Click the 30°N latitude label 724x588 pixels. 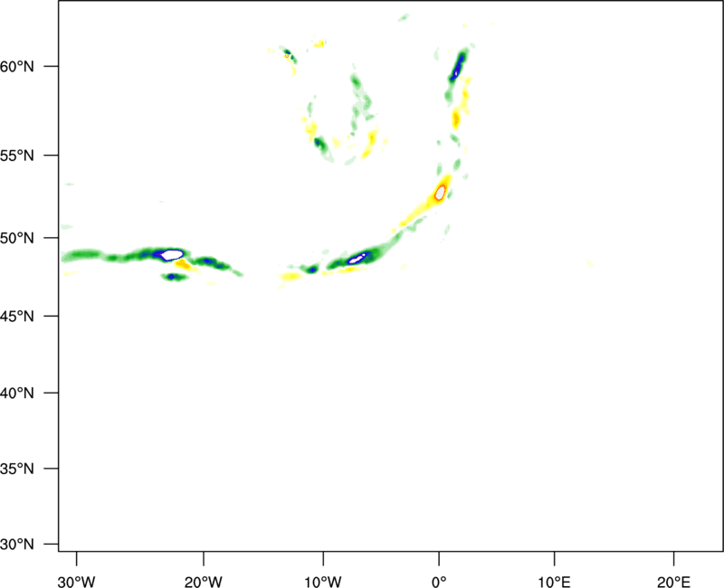[x=17, y=545]
